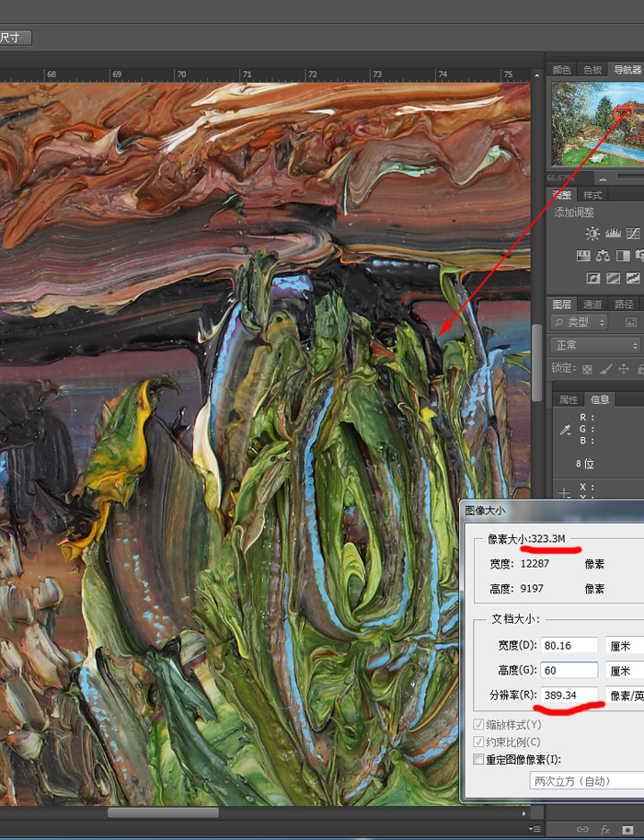
Task: Click the 宽度(D) field showing 80.16
Action: click(x=569, y=646)
